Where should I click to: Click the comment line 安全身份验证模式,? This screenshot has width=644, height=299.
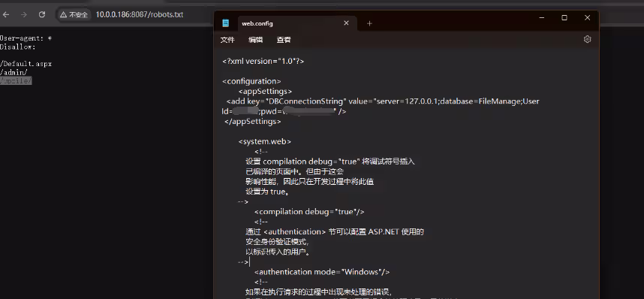(x=277, y=242)
